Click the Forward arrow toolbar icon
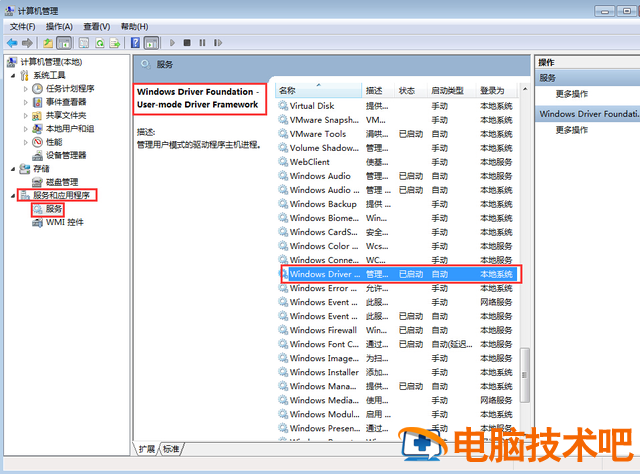Screen dimensions: 640x474 click(27, 42)
